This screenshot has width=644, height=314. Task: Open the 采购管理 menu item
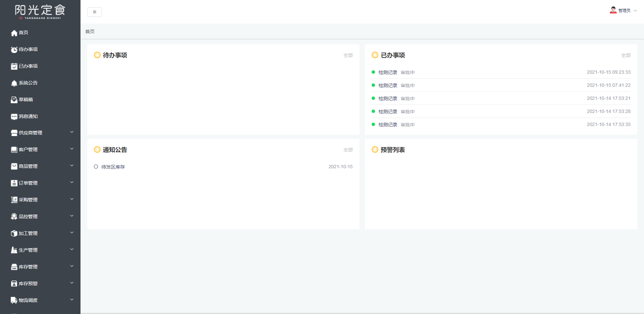coord(28,200)
